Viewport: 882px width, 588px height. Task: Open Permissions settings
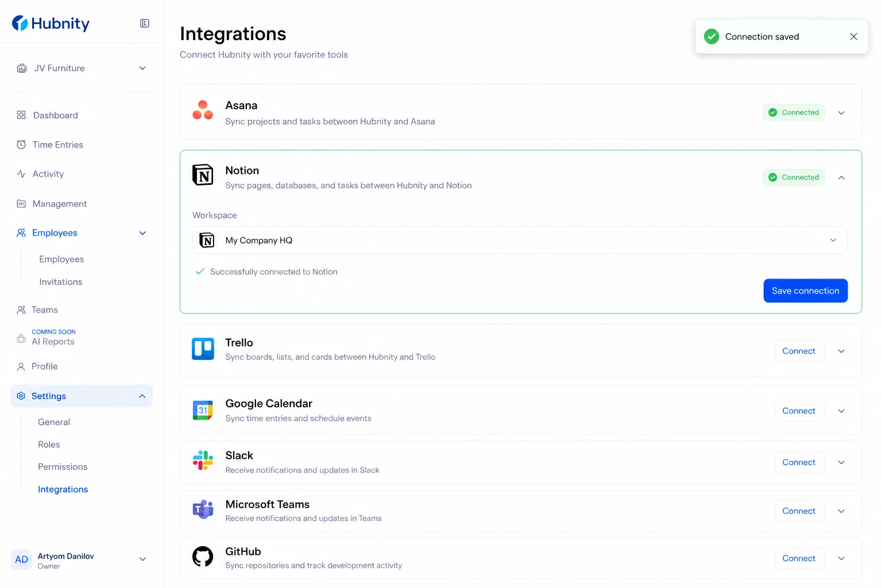click(x=63, y=467)
